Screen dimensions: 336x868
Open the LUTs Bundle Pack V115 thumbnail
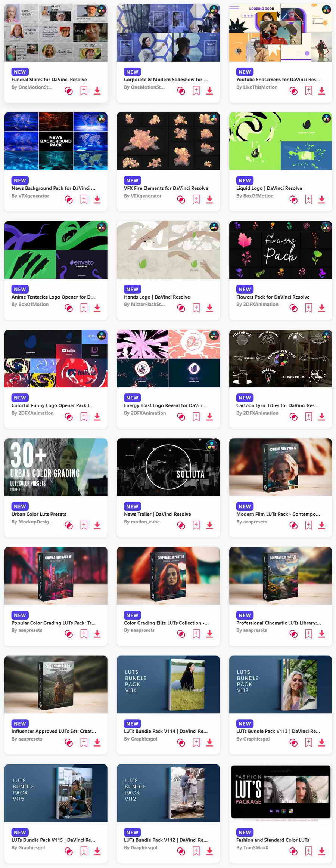tap(56, 793)
